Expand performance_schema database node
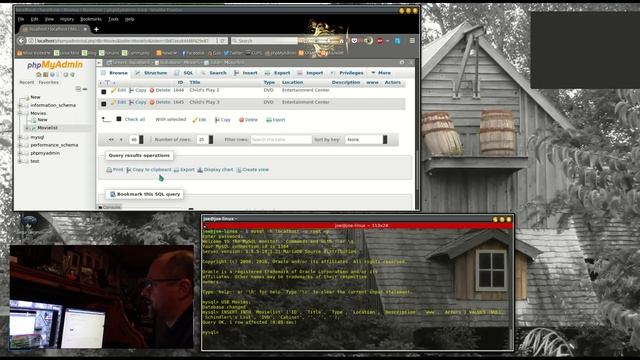640x360 pixels. click(20, 145)
